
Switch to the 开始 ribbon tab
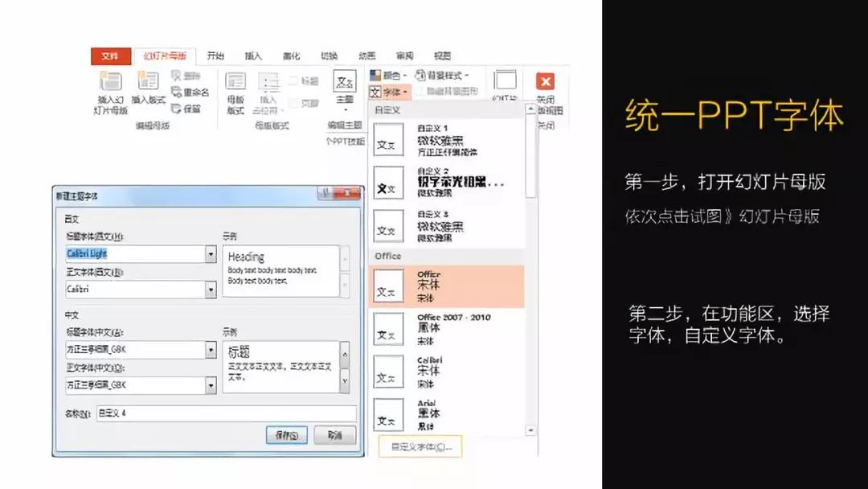click(x=215, y=55)
